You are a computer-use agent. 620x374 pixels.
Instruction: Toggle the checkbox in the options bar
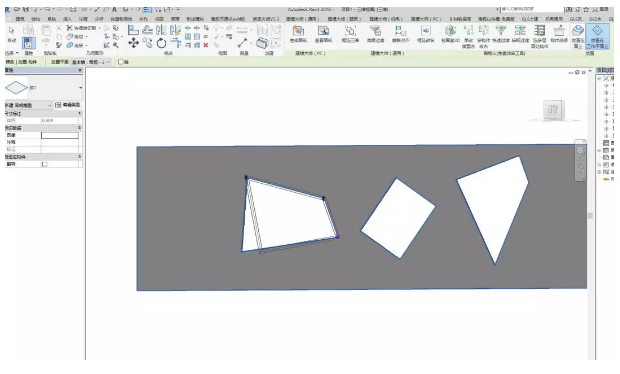coord(121,62)
